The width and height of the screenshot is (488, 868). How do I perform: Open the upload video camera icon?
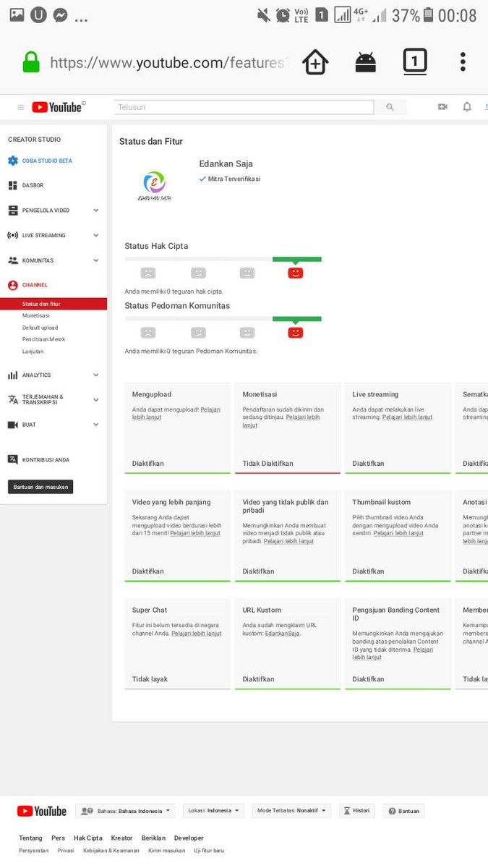442,107
